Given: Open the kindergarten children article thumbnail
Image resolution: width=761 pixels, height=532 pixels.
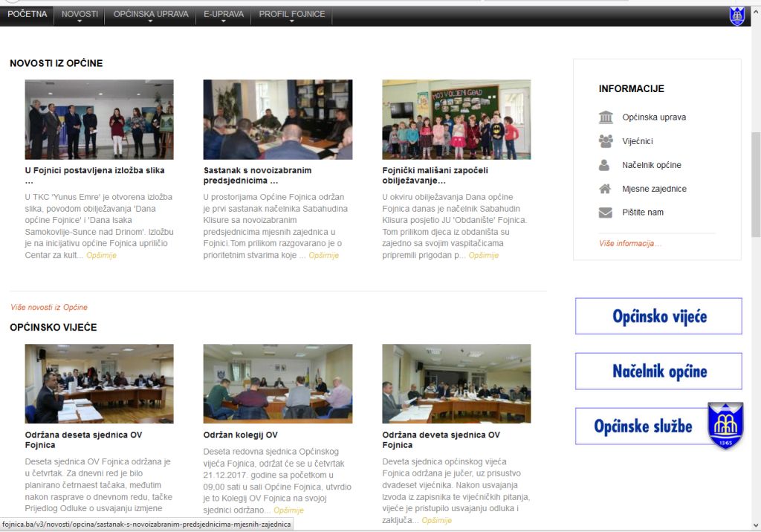Looking at the screenshot, I should pyautogui.click(x=456, y=120).
